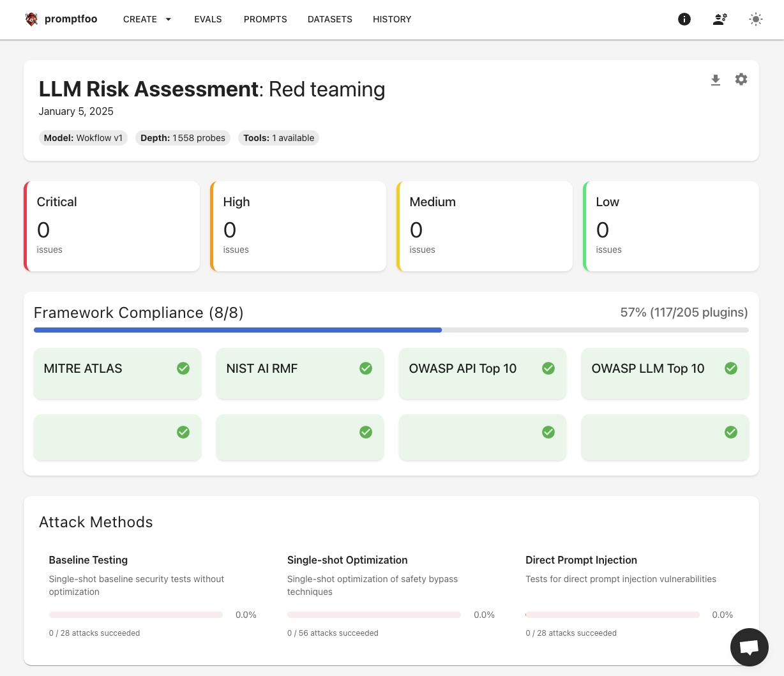Open the user settings people icon
Viewport: 784px width, 676px height.
720,19
